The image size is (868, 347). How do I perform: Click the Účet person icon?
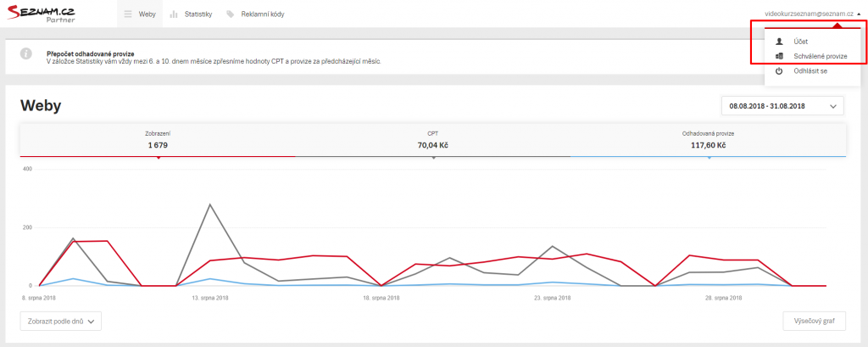780,41
